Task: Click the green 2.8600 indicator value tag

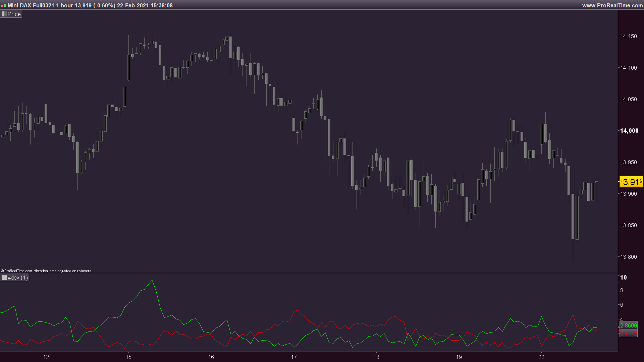Action: pos(628,325)
